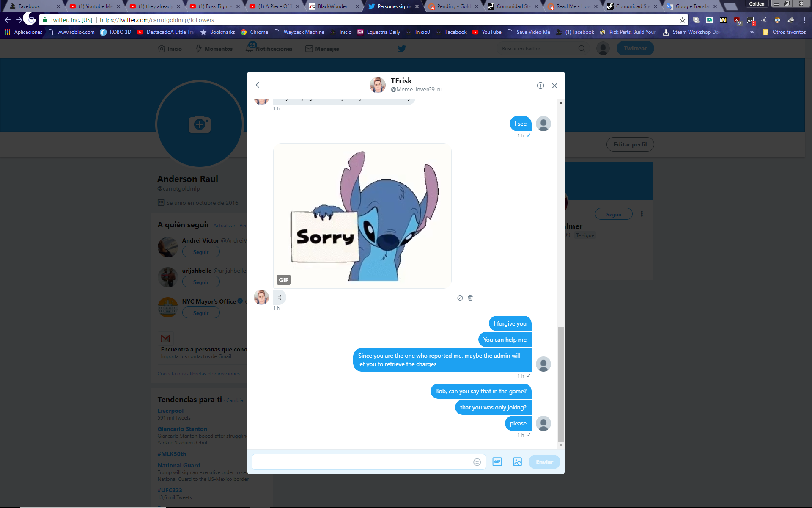Screen dimensions: 812x508
Task: Delete the ':(' message with trash icon
Action: tap(470, 298)
